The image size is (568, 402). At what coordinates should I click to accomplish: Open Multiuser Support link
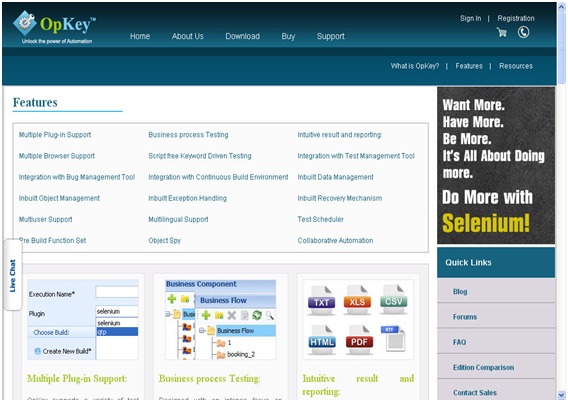(45, 219)
